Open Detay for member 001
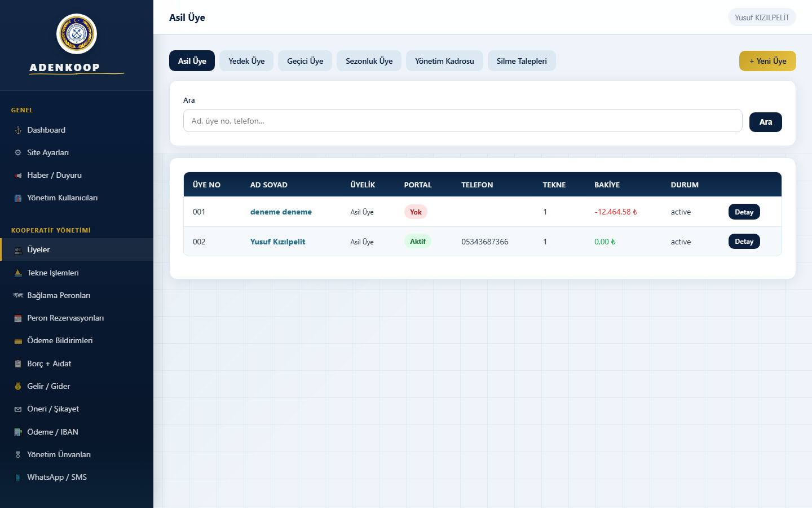 tap(744, 212)
